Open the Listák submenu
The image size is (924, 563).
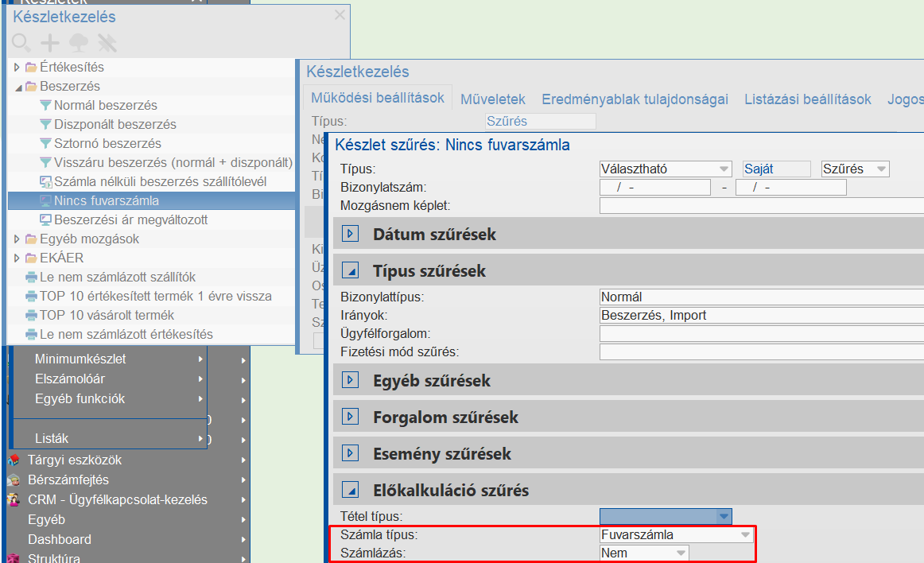(111, 438)
